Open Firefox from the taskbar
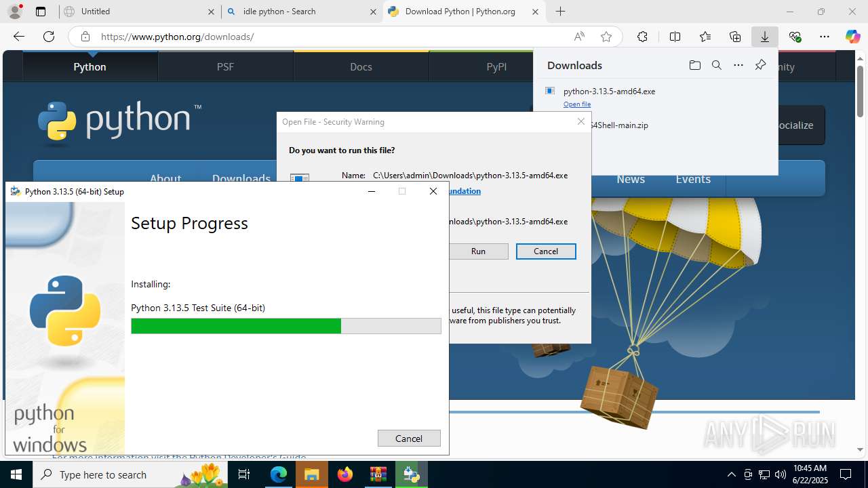Image resolution: width=868 pixels, height=488 pixels. (344, 474)
